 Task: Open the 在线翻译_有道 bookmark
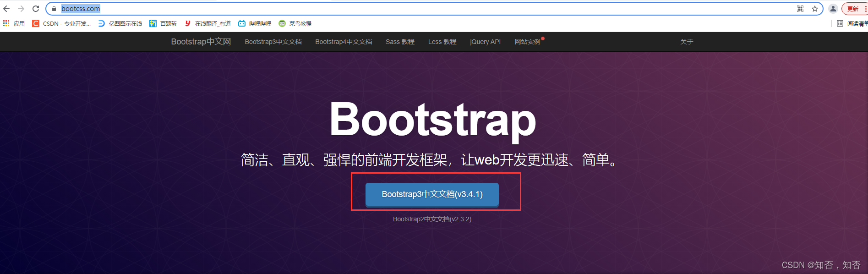click(x=207, y=23)
